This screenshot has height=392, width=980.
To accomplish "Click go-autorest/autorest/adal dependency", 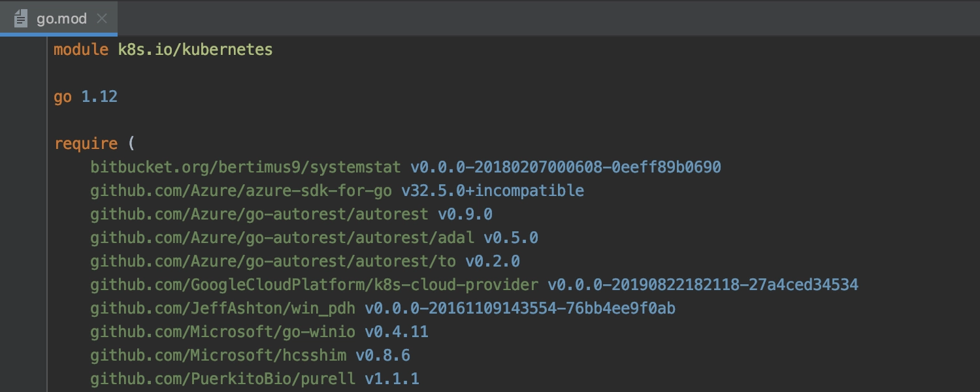I will (x=282, y=238).
